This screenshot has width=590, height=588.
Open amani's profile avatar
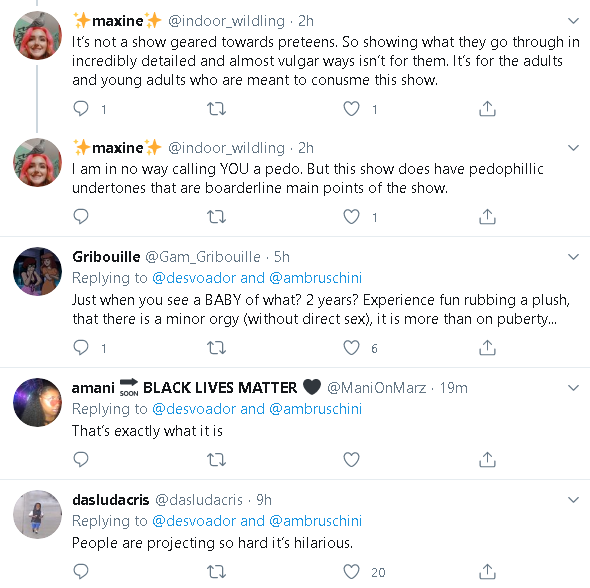click(x=37, y=402)
